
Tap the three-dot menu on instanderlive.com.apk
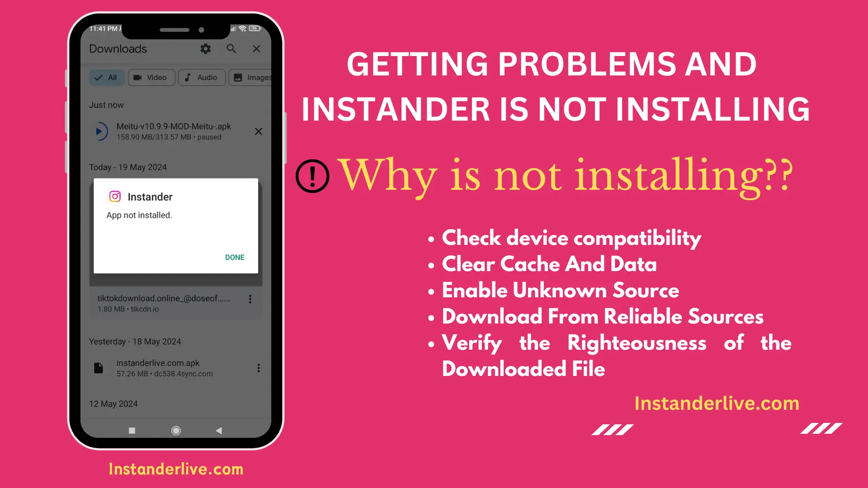pyautogui.click(x=258, y=368)
